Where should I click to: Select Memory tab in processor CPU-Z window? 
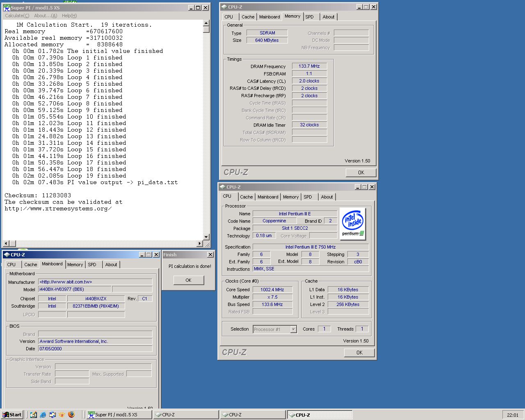(291, 197)
